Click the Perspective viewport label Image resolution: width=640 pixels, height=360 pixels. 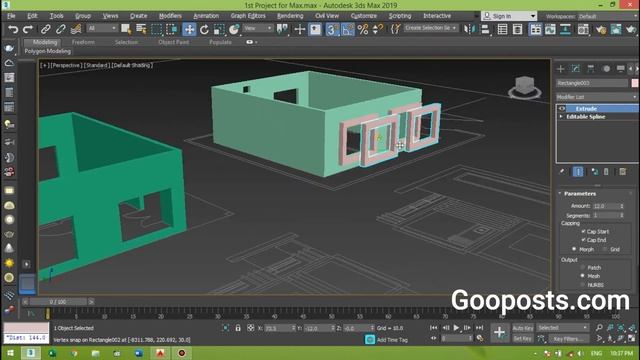[66, 65]
